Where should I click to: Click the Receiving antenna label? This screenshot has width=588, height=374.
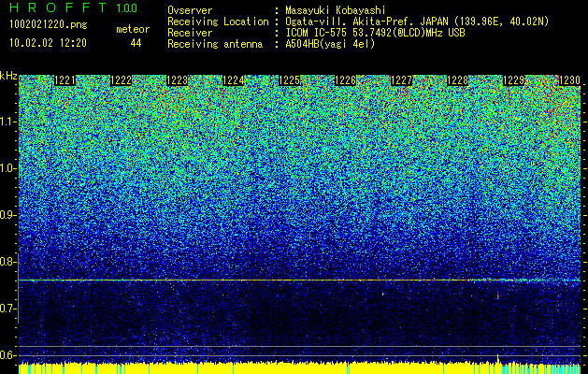215,44
